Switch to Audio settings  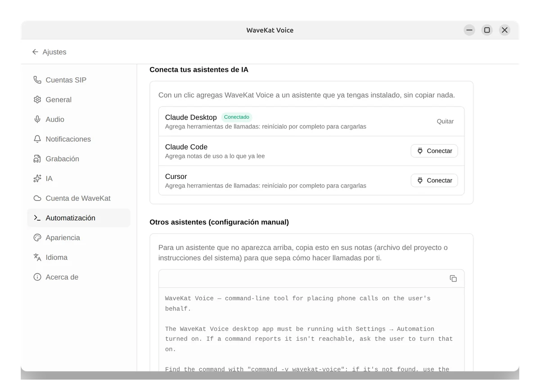coord(79,120)
